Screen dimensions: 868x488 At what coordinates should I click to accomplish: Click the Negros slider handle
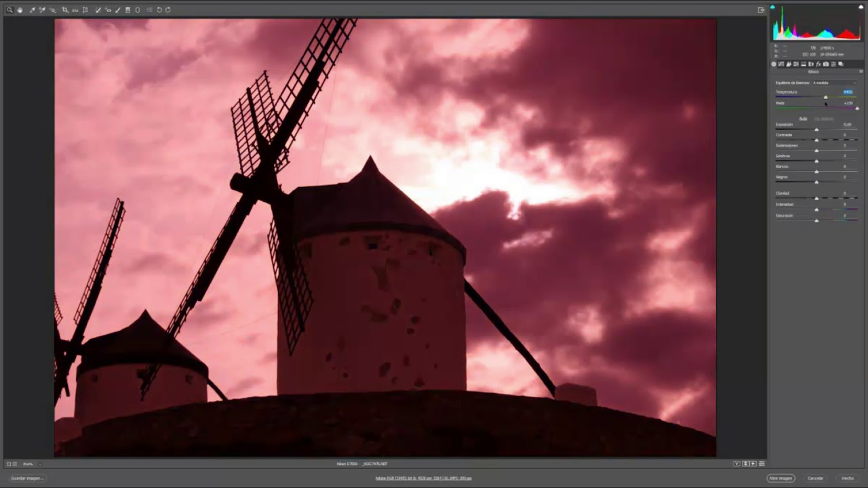tap(816, 182)
